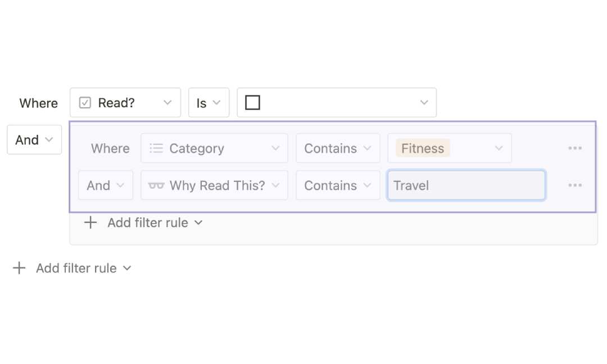The height and width of the screenshot is (364, 607).
Task: Open the Fitness value selector
Action: pyautogui.click(x=450, y=148)
